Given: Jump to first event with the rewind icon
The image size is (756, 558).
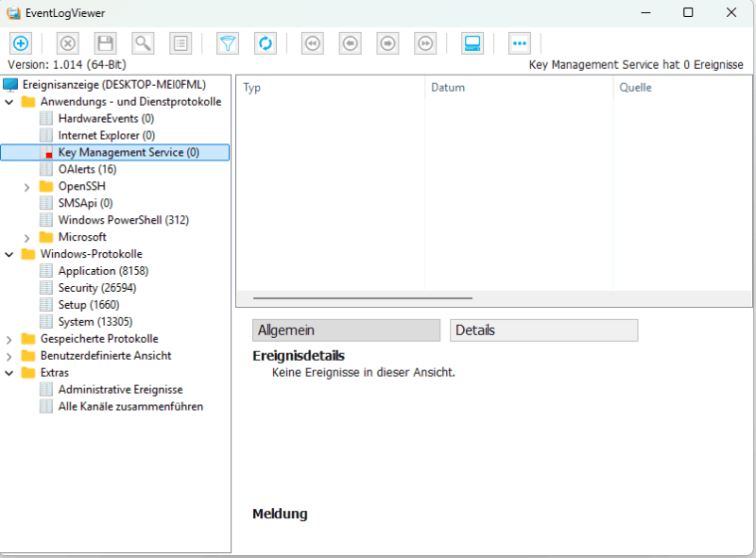Looking at the screenshot, I should tap(312, 42).
